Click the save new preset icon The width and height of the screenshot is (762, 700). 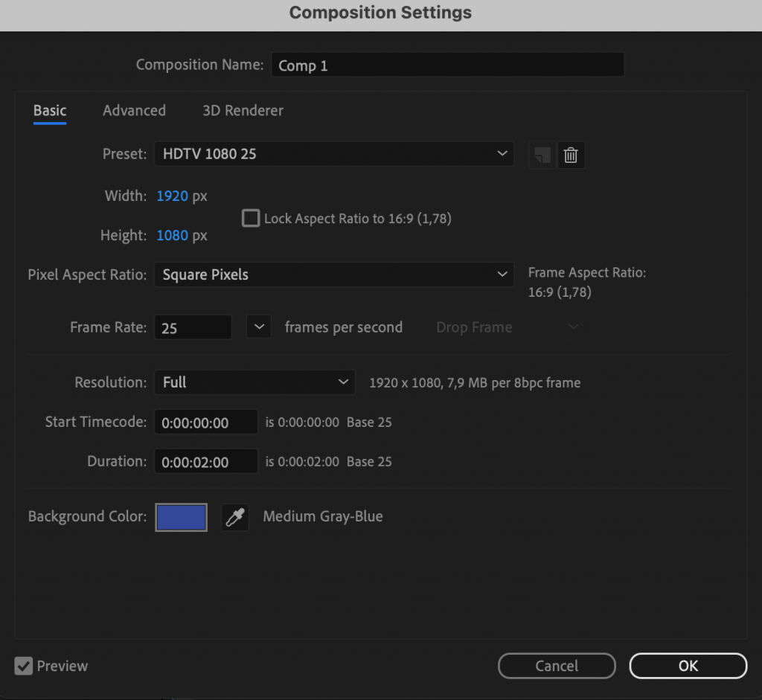point(541,155)
